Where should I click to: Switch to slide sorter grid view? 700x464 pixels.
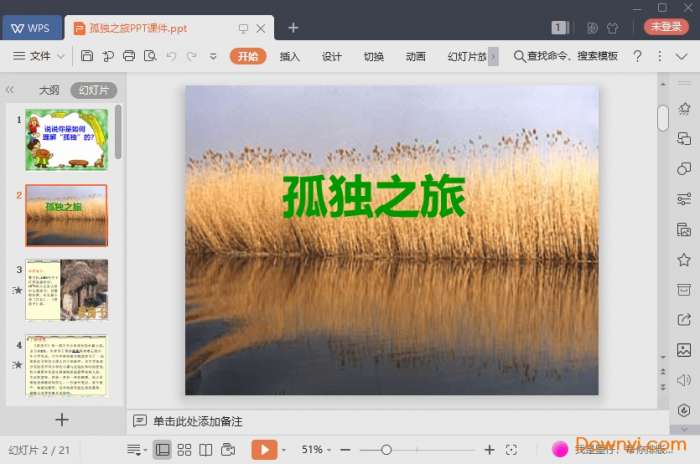(x=184, y=450)
